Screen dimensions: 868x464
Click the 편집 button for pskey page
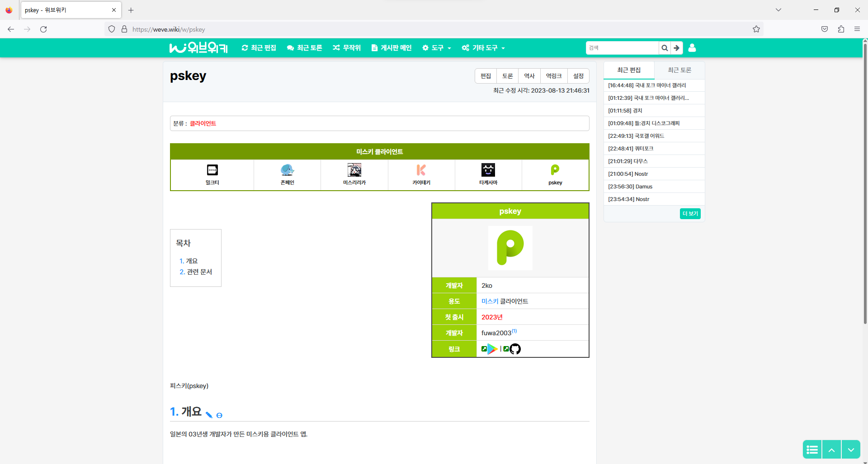coord(486,76)
